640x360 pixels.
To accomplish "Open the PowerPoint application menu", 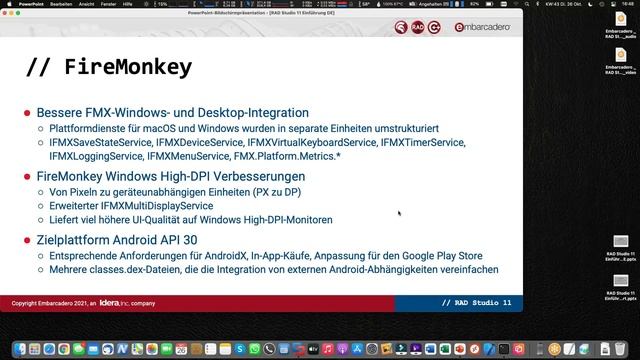I will click(x=31, y=4).
